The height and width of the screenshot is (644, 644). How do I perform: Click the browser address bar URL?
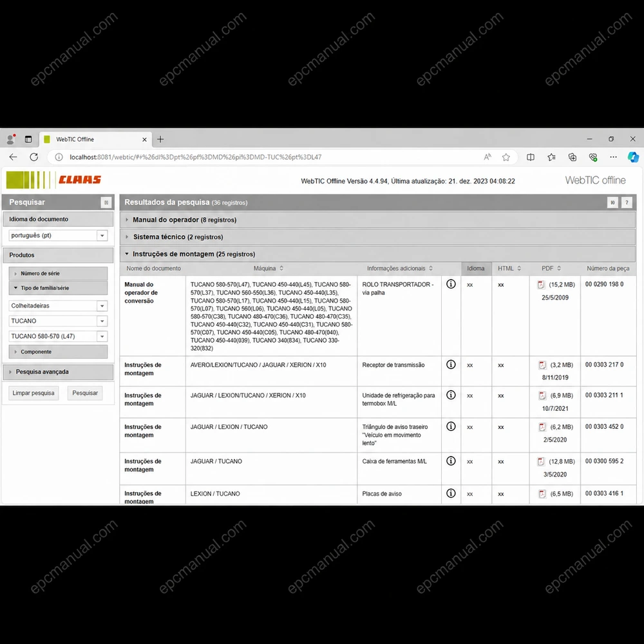[x=196, y=157]
